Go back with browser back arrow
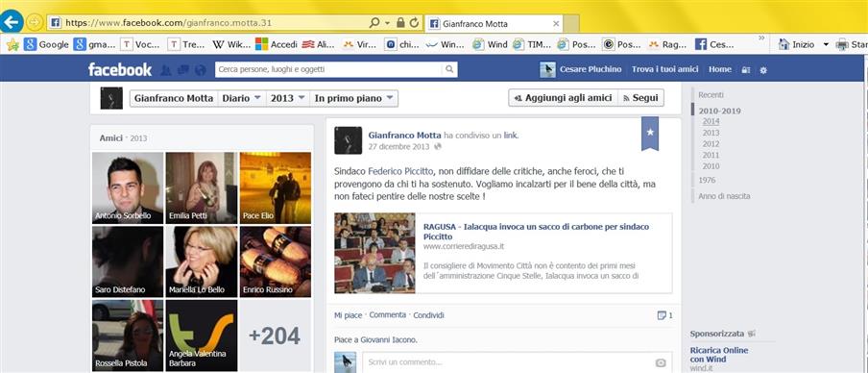868x373 pixels. (12, 22)
